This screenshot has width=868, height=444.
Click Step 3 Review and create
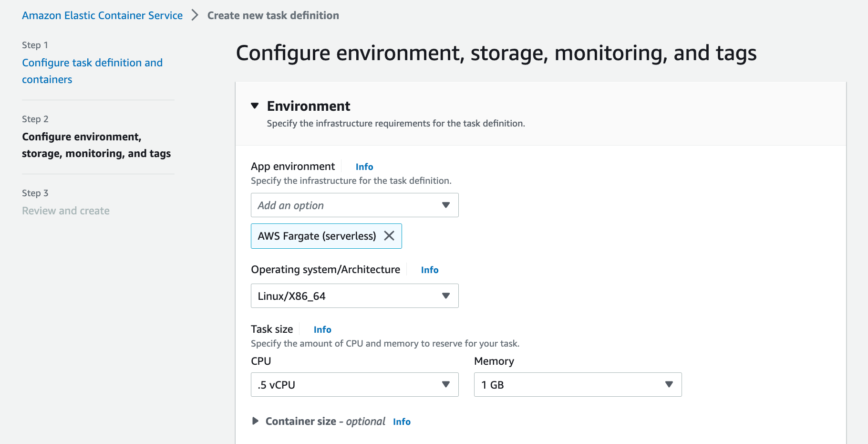pos(65,210)
